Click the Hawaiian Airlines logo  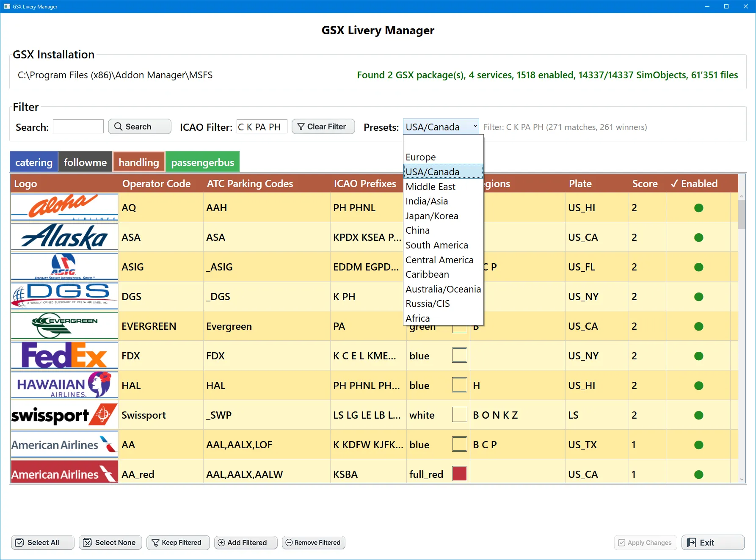pos(64,385)
